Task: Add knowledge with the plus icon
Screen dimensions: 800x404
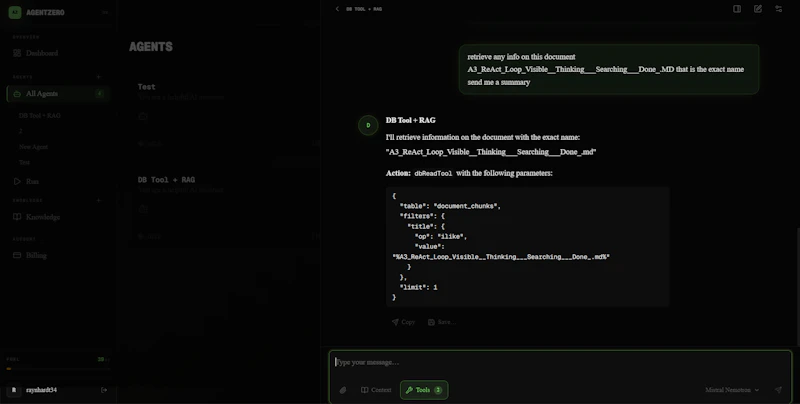Action: (98, 200)
